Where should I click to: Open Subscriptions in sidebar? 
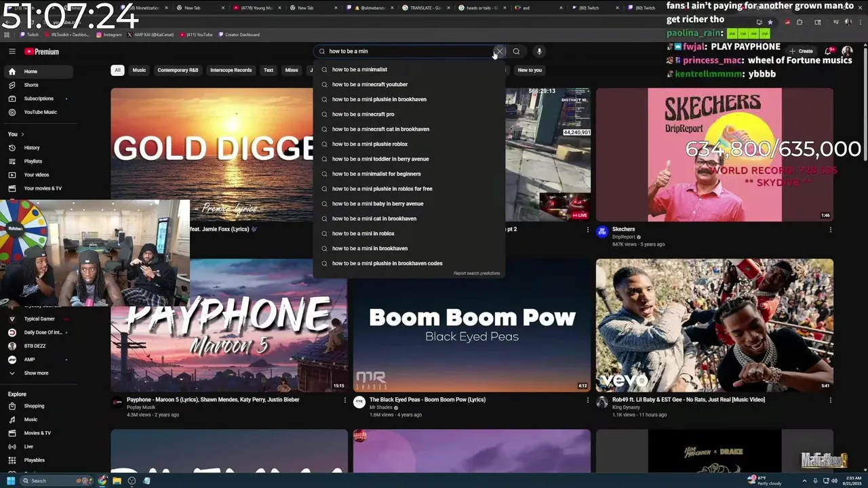(x=38, y=98)
